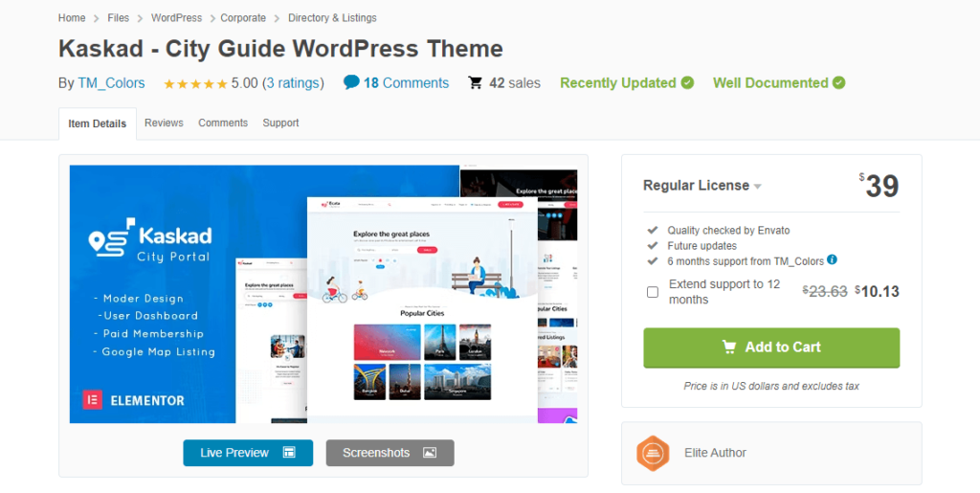Tick Extend support to 12 months checkbox
980x493 pixels.
pyautogui.click(x=653, y=292)
